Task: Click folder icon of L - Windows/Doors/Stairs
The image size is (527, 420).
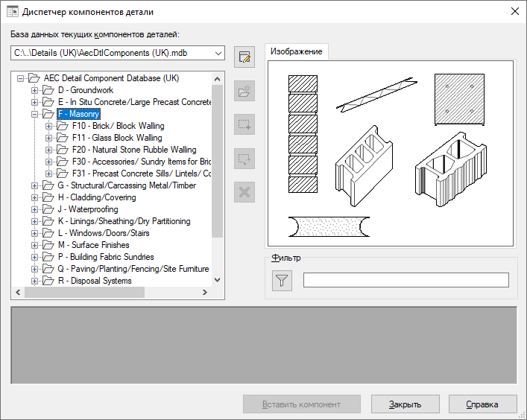Action: point(48,233)
